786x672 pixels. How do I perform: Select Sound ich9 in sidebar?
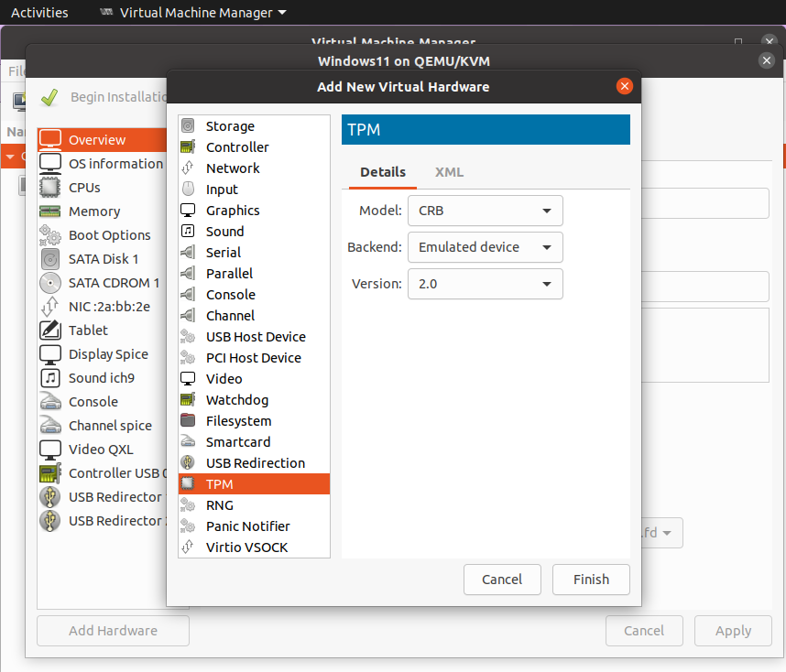103,378
